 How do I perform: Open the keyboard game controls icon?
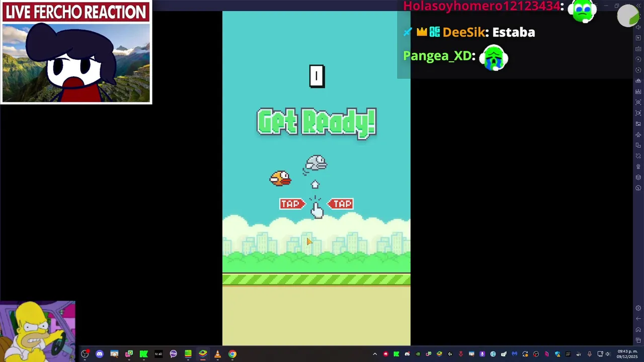coord(638,49)
